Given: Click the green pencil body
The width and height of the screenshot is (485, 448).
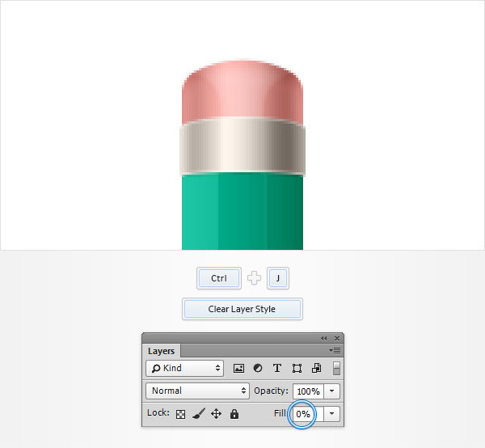Looking at the screenshot, I should point(242,212).
